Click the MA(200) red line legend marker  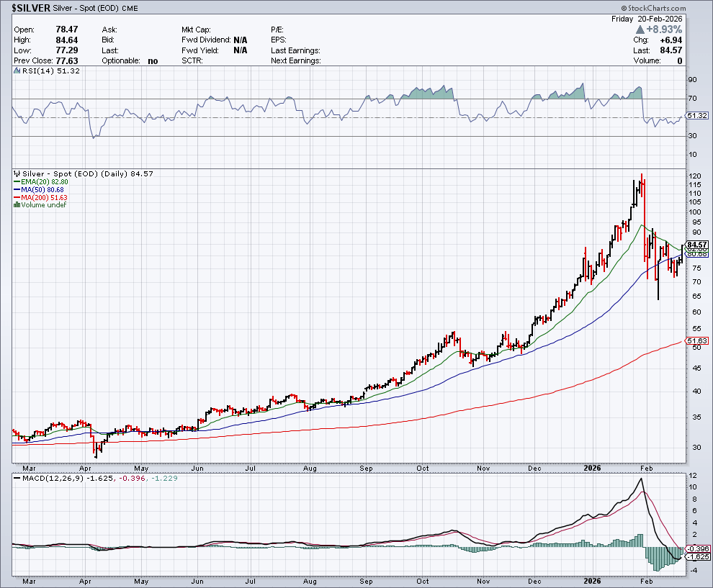[x=17, y=197]
